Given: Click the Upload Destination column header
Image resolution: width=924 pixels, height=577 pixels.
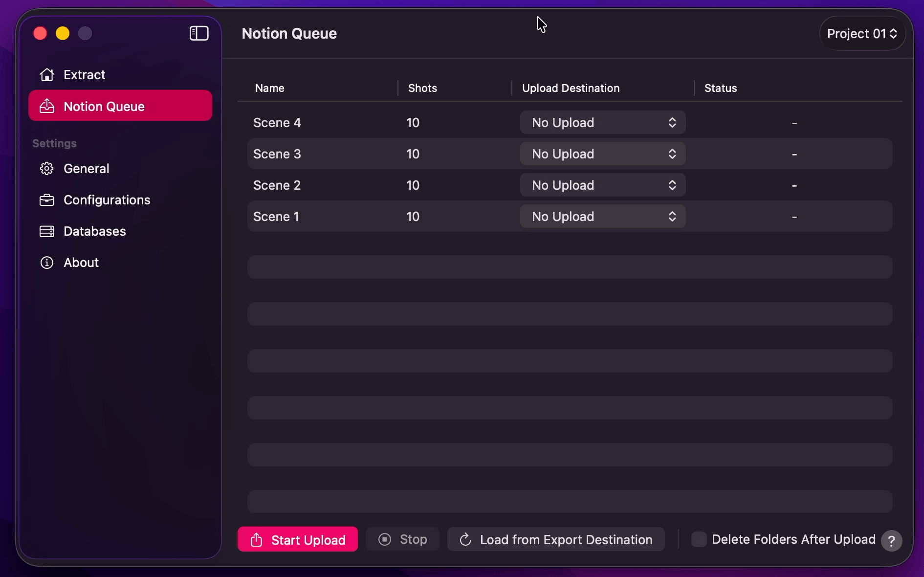Looking at the screenshot, I should point(571,88).
